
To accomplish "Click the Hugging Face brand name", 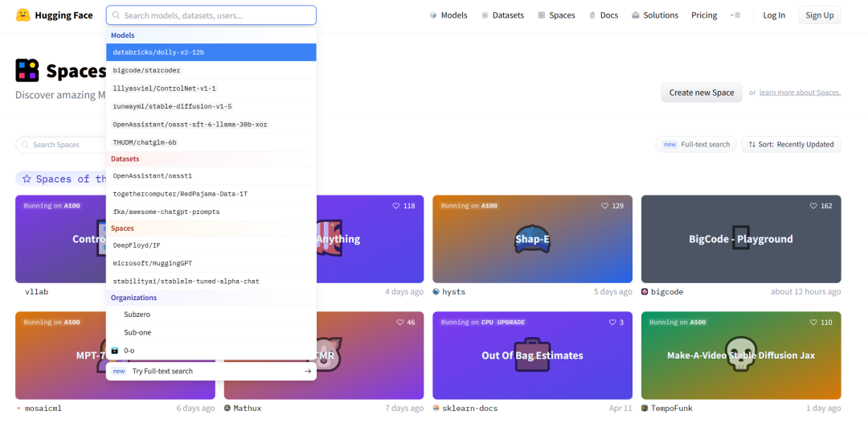I will pyautogui.click(x=63, y=15).
